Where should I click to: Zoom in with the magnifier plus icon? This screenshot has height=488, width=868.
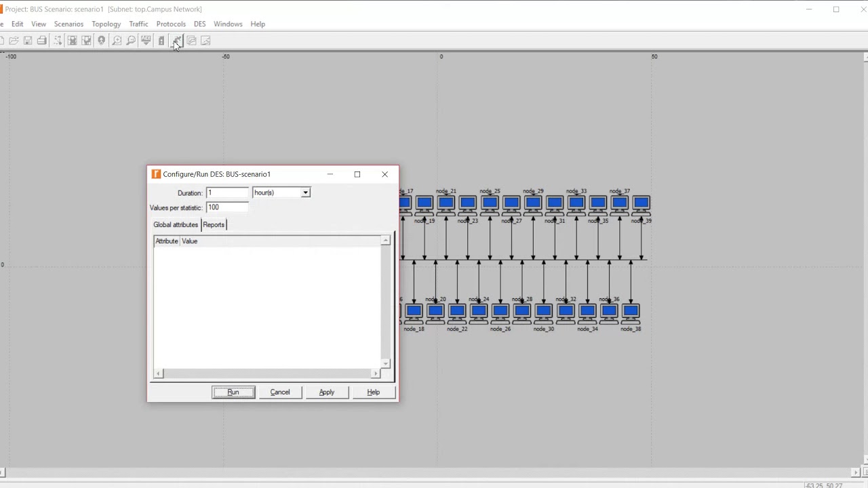coord(117,41)
